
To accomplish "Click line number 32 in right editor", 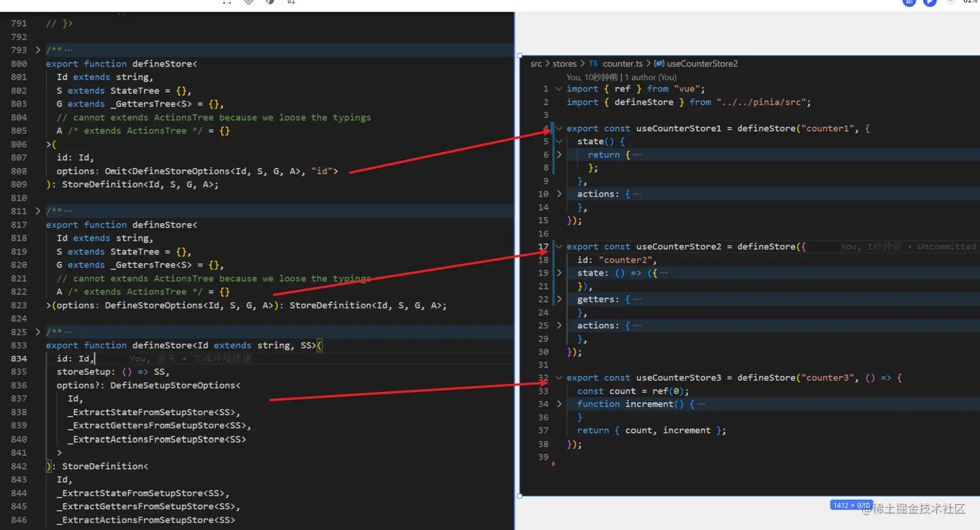I will point(543,378).
